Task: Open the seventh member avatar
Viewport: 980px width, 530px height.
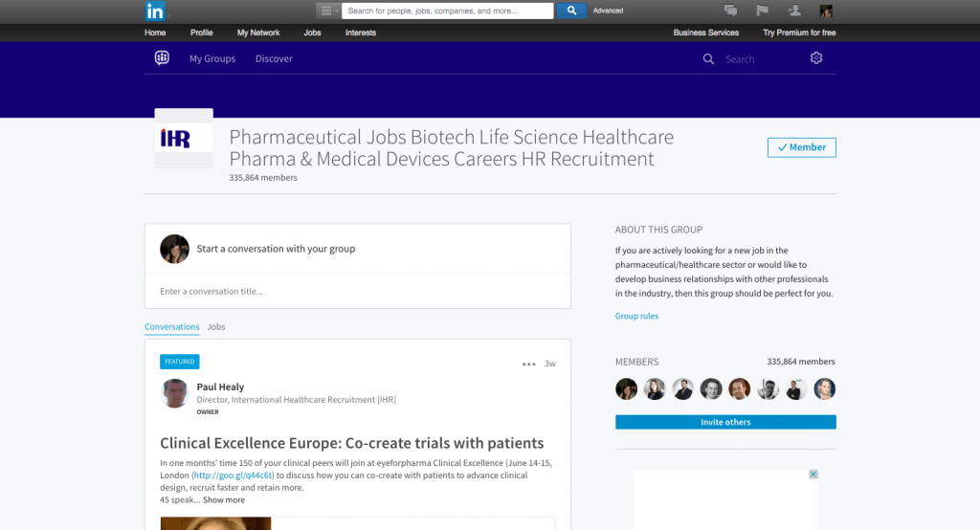Action: tap(796, 388)
